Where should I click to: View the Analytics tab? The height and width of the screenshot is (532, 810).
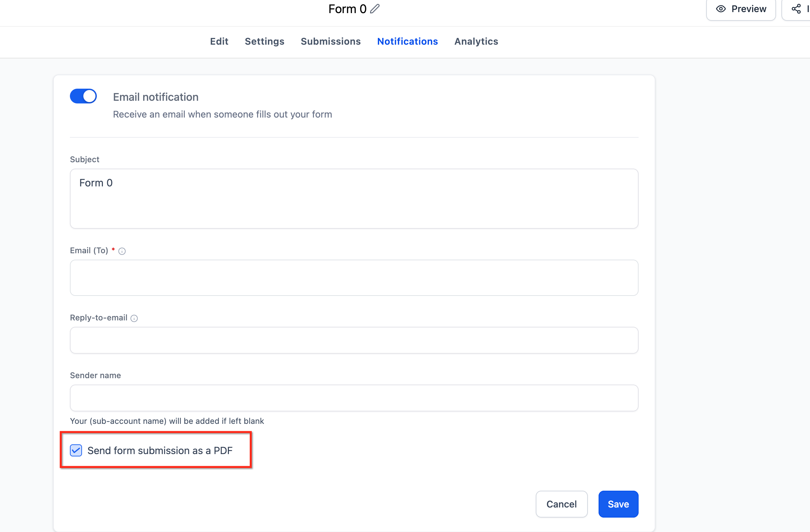point(476,42)
